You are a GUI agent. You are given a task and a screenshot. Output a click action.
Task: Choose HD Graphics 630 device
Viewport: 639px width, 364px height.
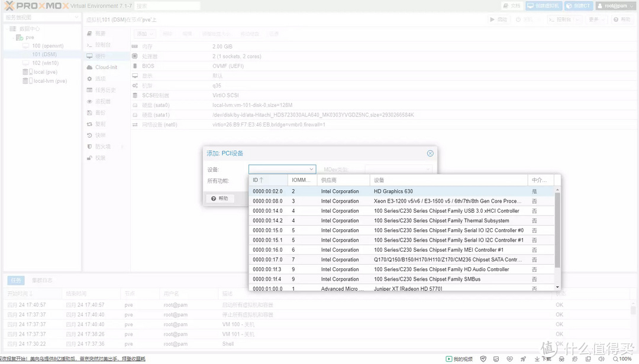pos(401,191)
